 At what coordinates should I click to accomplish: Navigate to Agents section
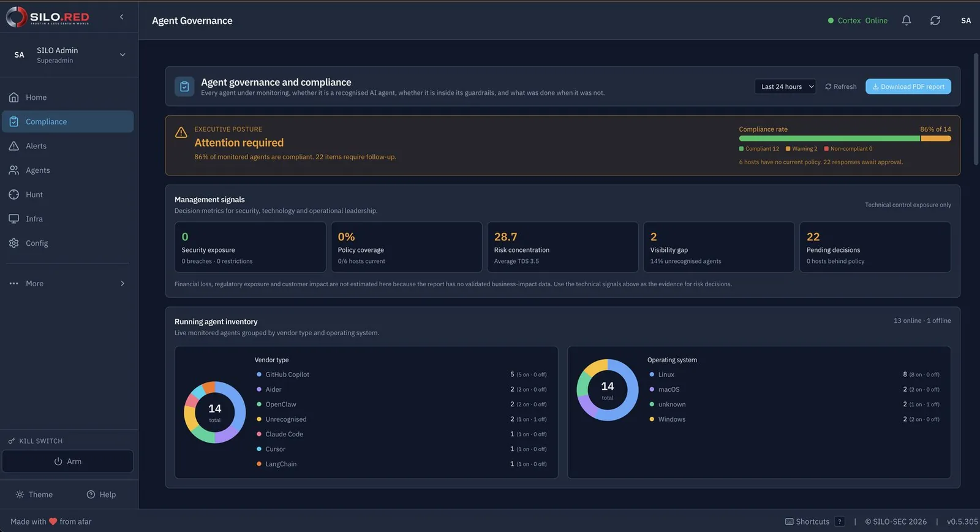tap(68, 170)
